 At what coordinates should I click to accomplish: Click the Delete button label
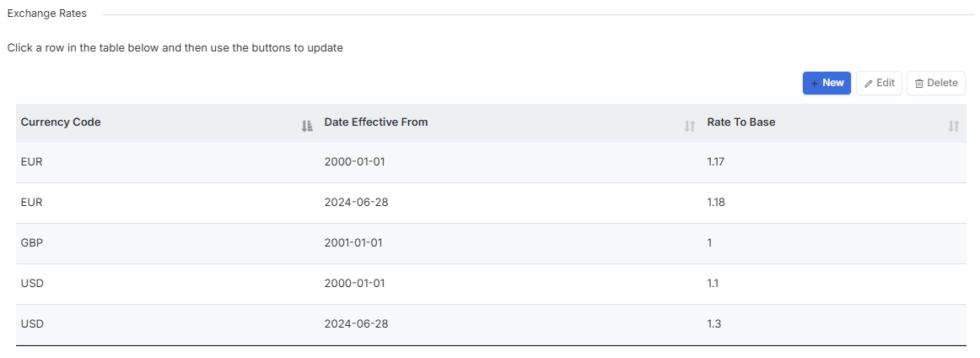(x=942, y=83)
